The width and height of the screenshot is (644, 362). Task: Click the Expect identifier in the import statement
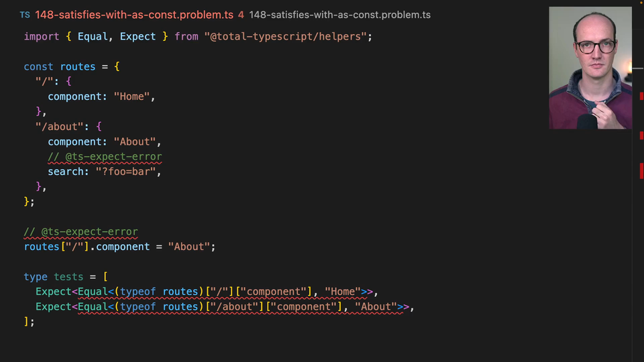(x=138, y=36)
